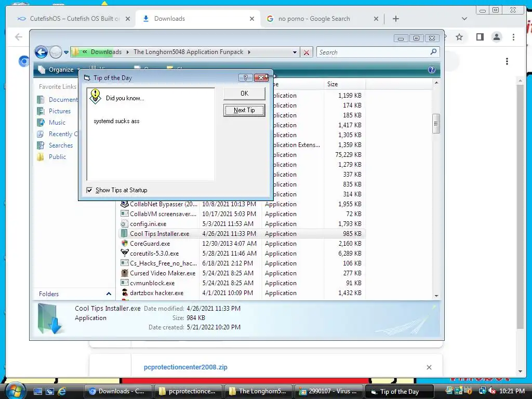Viewport: 532px width, 399px height.
Task: Launch Internet Explorer from quick launch
Action: coord(62,391)
